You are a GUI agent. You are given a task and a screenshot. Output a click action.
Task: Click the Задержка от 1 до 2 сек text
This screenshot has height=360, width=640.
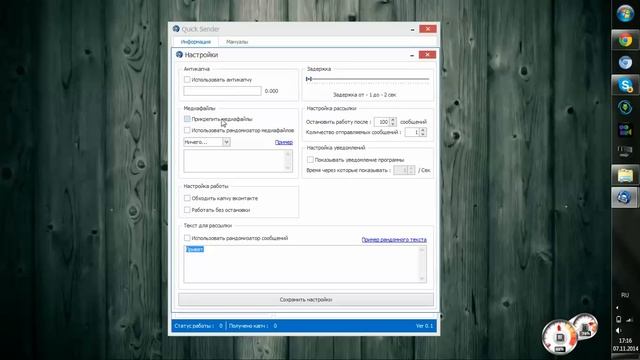point(364,95)
